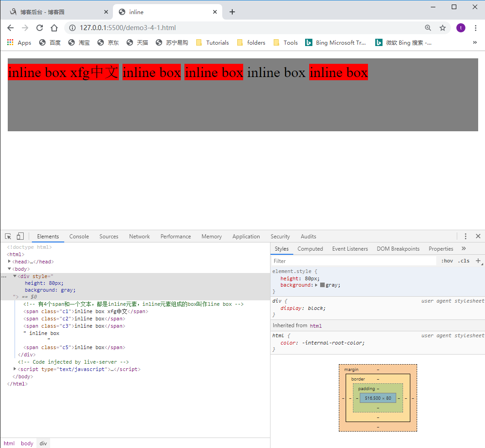Open a new tab with the plus button
Viewport: 485px width, 448px height.
[x=232, y=12]
